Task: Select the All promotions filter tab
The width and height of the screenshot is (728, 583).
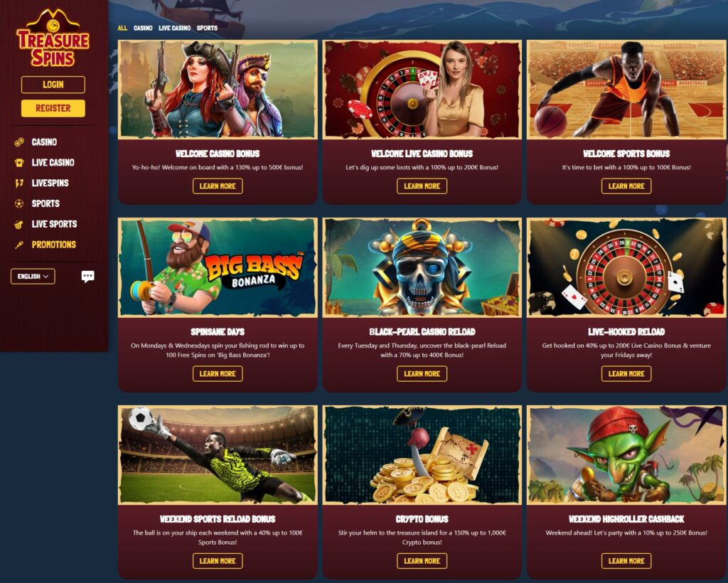Action: point(122,28)
